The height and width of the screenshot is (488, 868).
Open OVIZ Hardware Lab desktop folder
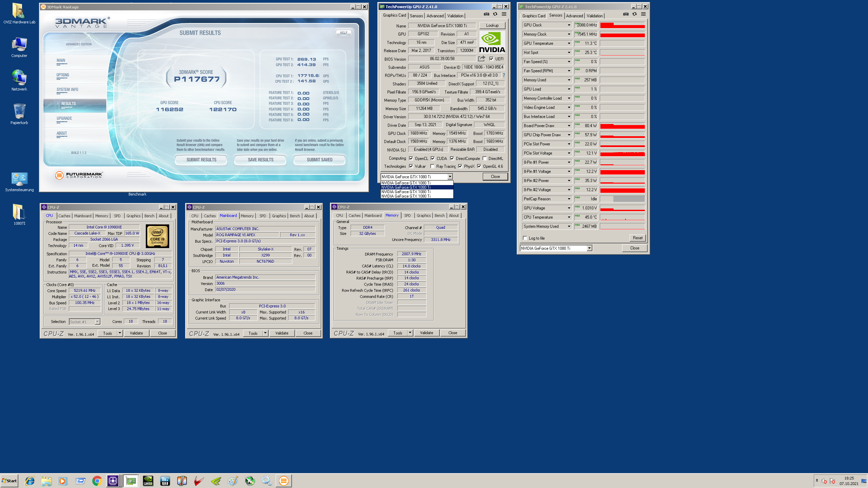[x=19, y=14]
